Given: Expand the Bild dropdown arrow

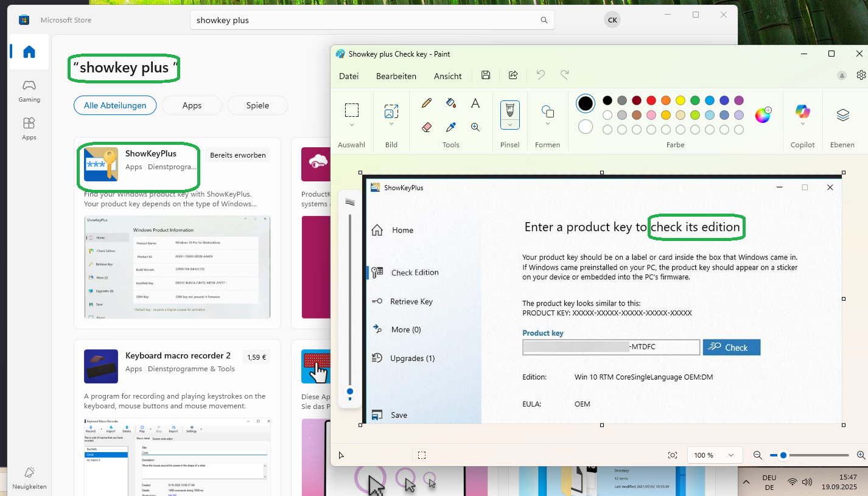Looking at the screenshot, I should click(391, 124).
